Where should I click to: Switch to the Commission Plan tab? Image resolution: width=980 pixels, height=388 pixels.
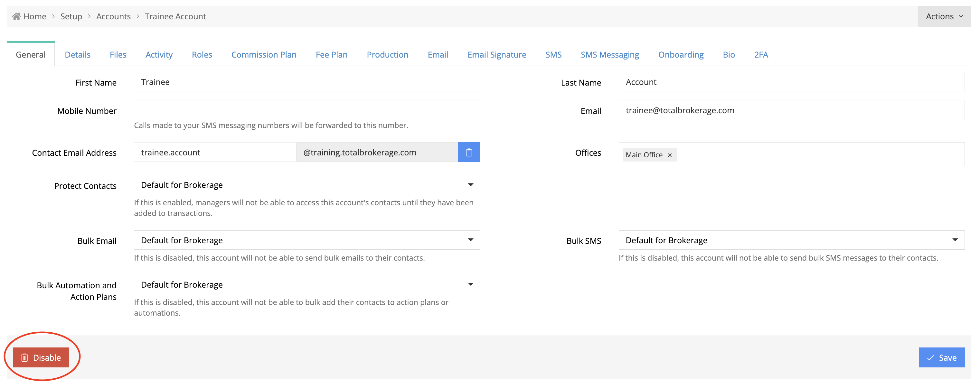click(x=264, y=55)
